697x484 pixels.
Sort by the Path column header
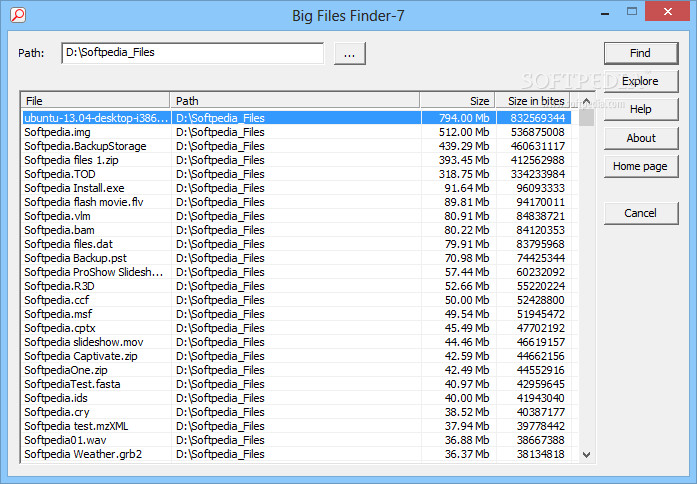[x=295, y=101]
